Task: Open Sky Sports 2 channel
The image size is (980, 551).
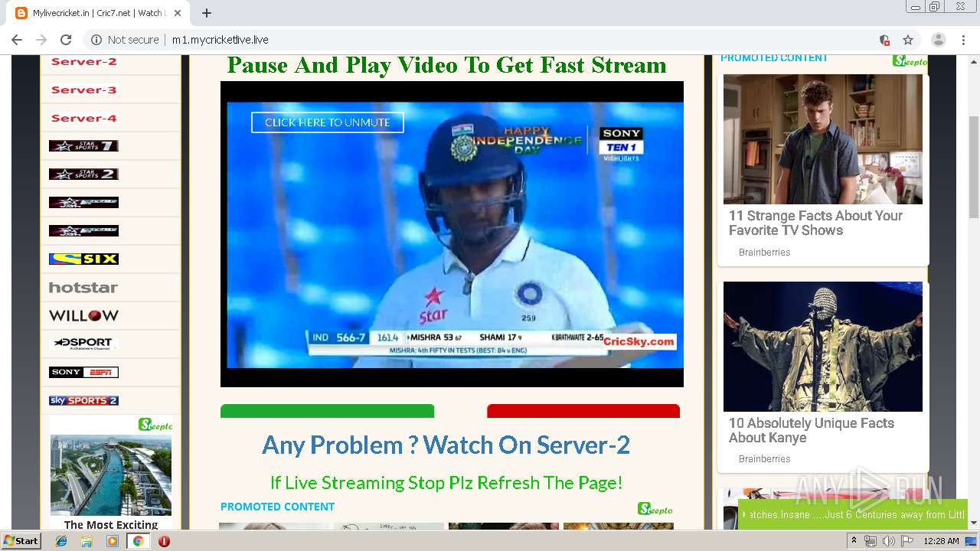Action: point(83,400)
